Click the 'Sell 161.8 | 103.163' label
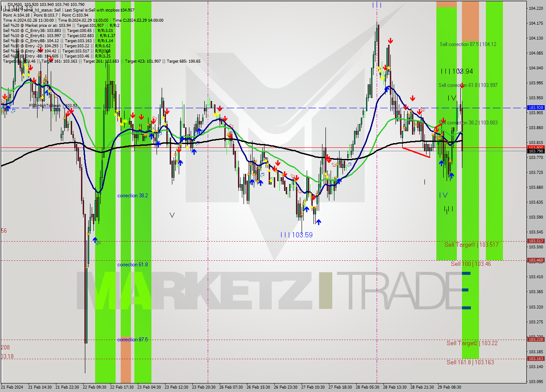Image resolution: width=546 pixels, height=392 pixels. click(x=470, y=362)
